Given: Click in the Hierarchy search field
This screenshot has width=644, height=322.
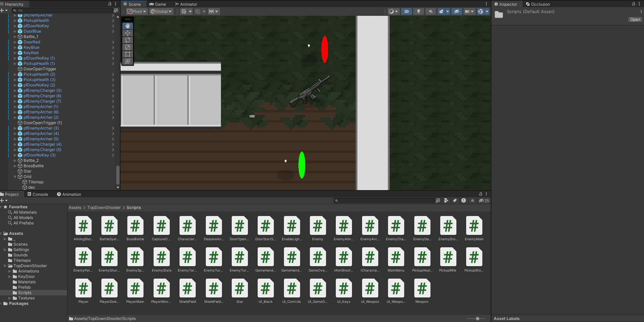Looking at the screenshot, I should 63,10.
